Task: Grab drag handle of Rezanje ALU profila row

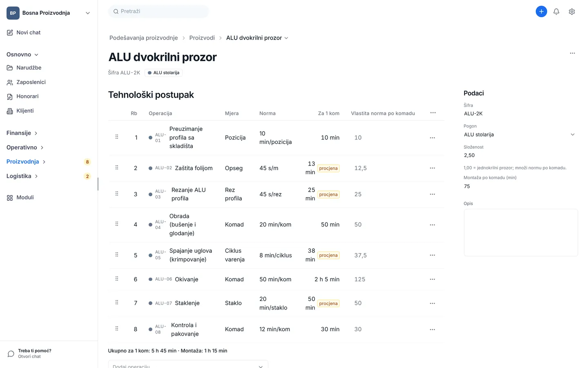Action: tap(117, 193)
